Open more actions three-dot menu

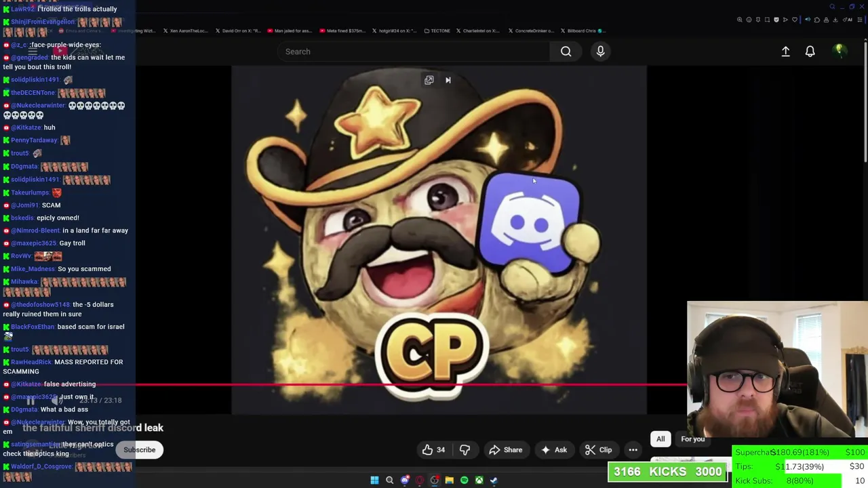click(x=633, y=450)
